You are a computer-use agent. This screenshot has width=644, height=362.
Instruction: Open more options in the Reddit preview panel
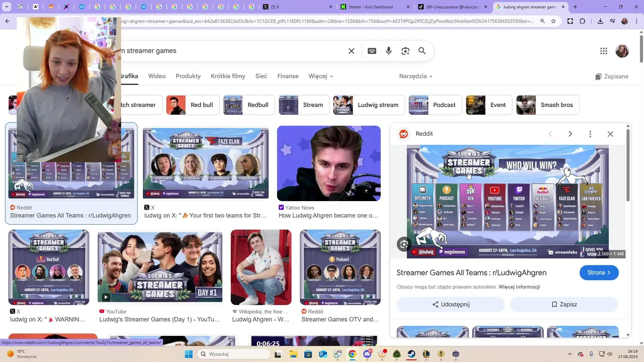click(590, 134)
